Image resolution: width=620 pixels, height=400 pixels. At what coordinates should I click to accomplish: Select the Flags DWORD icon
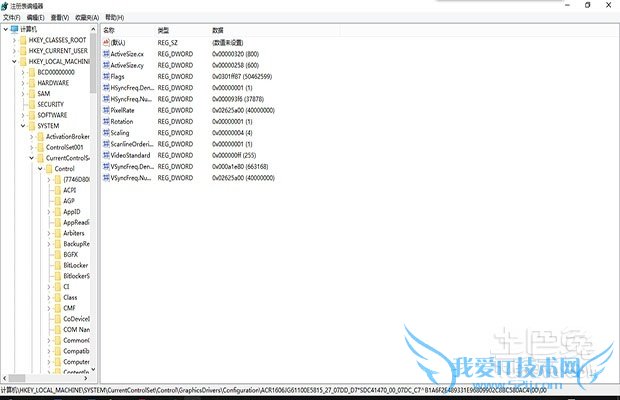106,76
